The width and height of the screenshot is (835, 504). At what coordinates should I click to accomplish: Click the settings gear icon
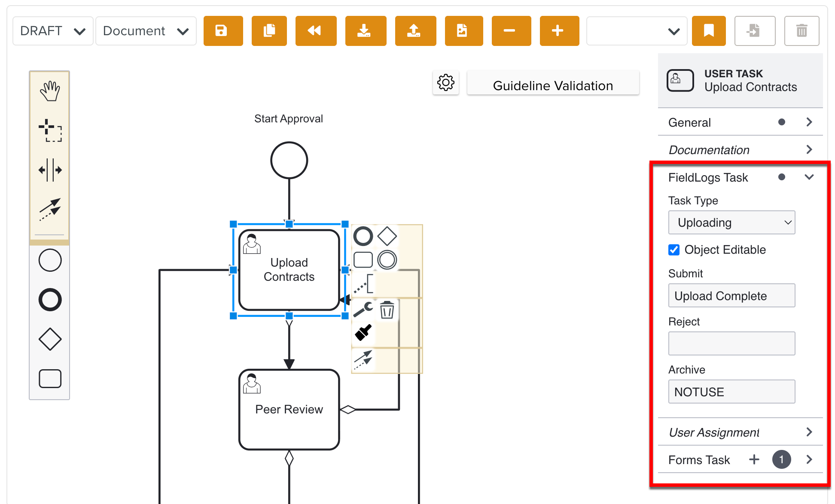tap(445, 82)
